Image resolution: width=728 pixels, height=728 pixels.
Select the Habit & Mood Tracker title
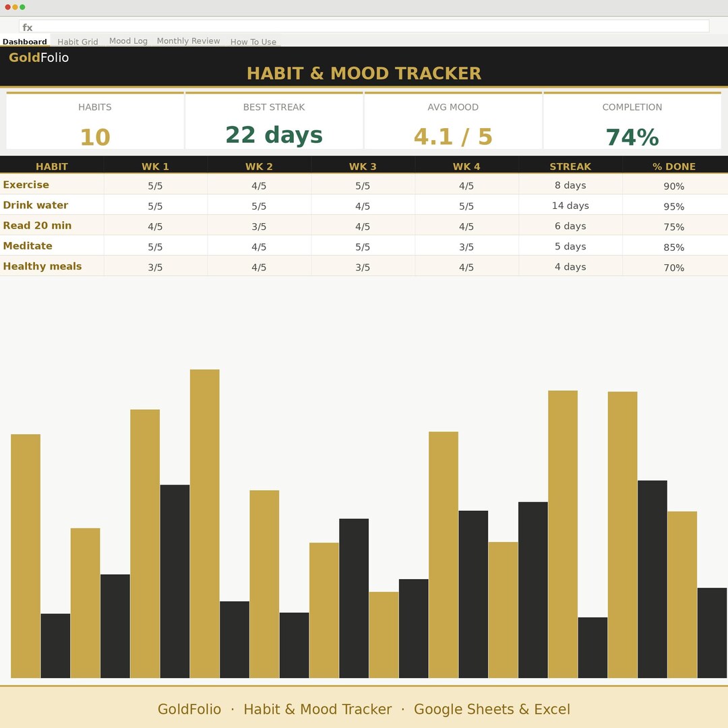point(364,73)
